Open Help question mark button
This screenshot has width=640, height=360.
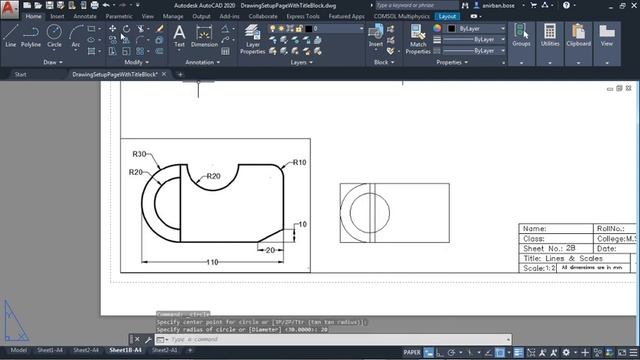click(x=566, y=5)
